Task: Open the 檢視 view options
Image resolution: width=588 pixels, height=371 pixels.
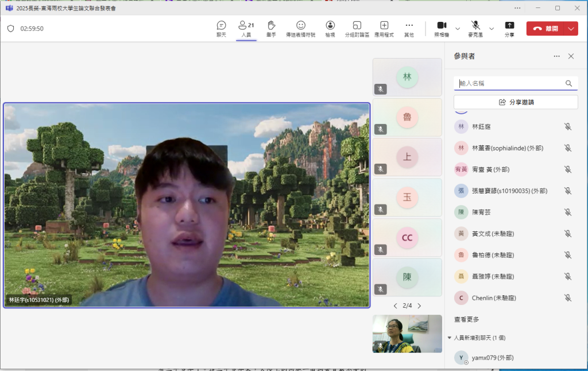Action: pos(330,29)
